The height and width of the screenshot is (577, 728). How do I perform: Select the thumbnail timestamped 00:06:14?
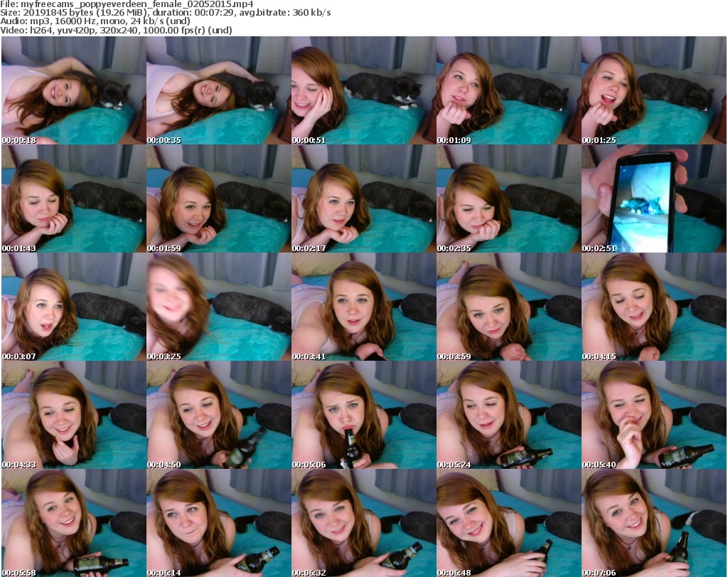(x=219, y=523)
